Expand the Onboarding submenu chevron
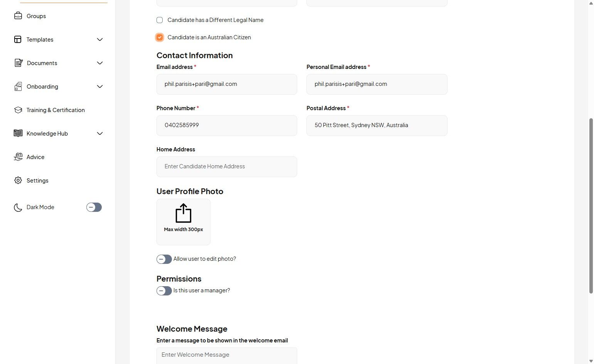The image size is (594, 364). (100, 87)
